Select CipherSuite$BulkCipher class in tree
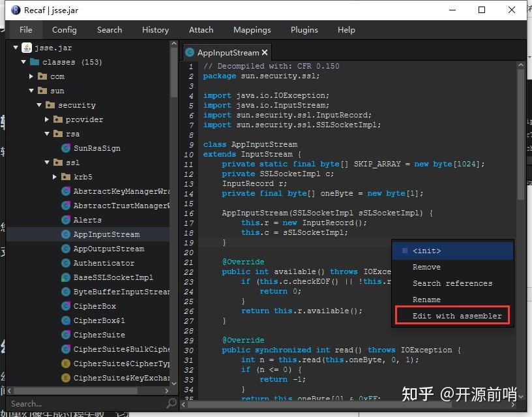Viewport: 532px width, 417px height. click(x=121, y=349)
